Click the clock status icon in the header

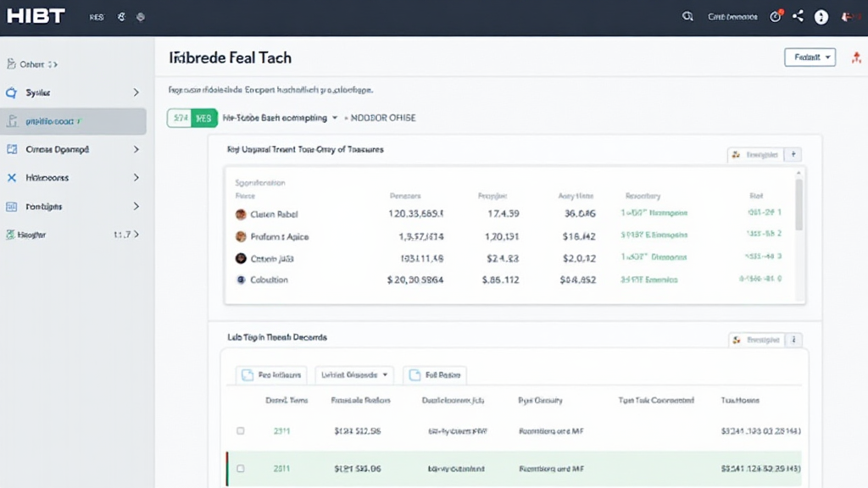click(x=775, y=15)
